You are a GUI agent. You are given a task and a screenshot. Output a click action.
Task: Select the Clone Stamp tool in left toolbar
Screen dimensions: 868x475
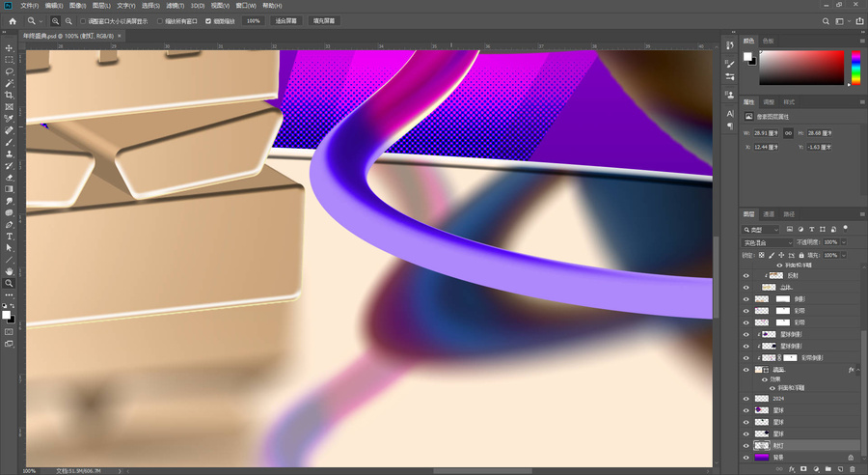tap(9, 154)
